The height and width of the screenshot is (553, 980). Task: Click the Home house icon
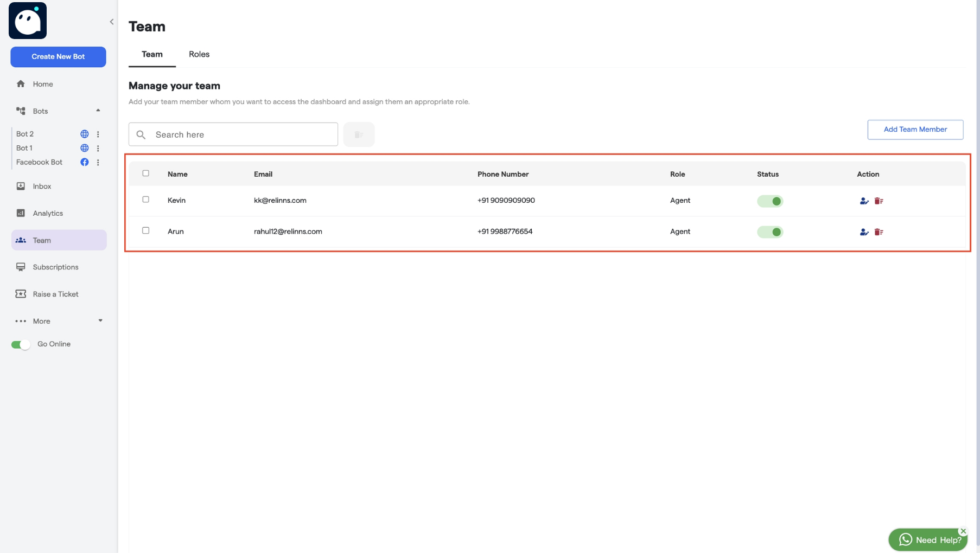click(x=21, y=84)
